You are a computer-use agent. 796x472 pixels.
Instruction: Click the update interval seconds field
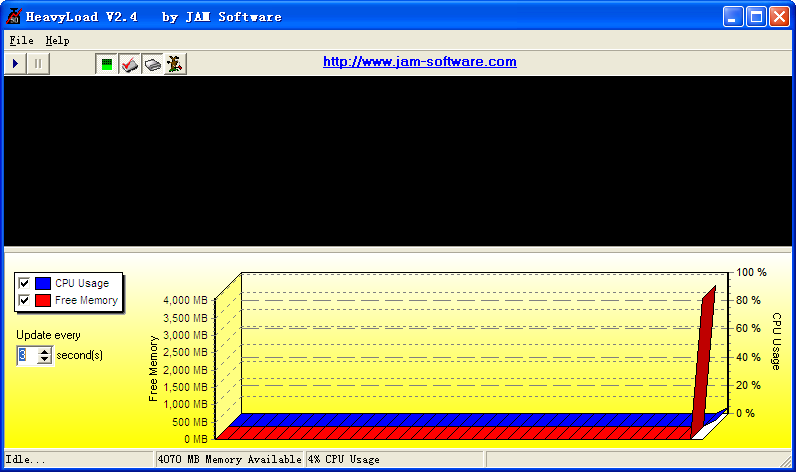click(x=28, y=355)
